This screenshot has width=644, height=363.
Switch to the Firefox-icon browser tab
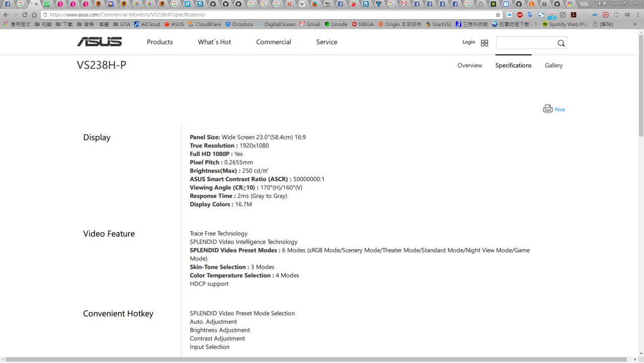click(x=315, y=4)
